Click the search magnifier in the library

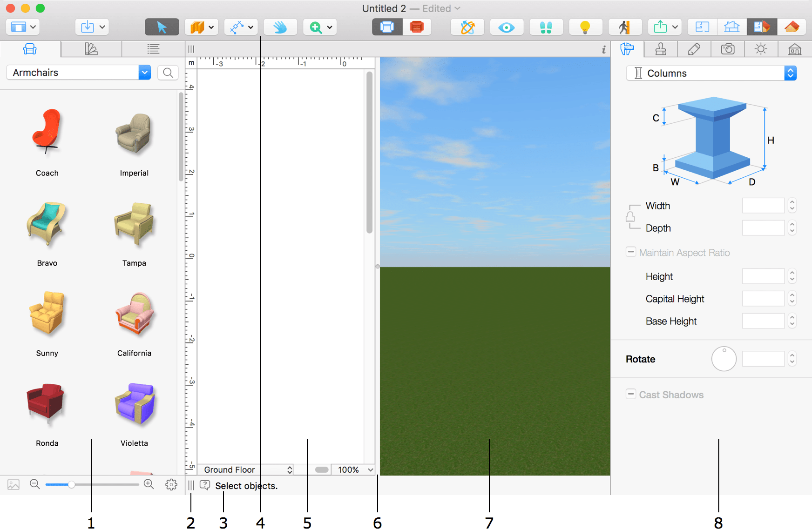(168, 73)
